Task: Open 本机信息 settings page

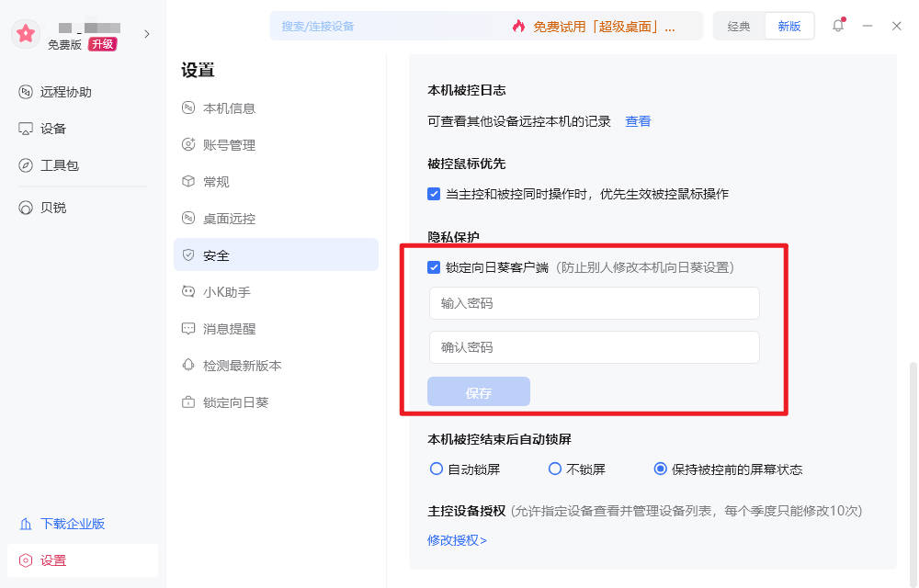Action: coord(233,107)
